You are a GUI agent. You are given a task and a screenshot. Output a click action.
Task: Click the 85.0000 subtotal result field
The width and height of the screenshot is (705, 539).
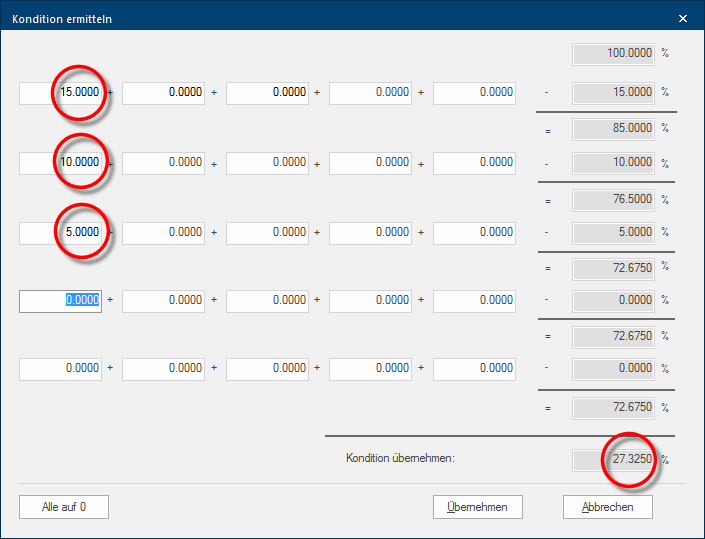click(x=613, y=128)
